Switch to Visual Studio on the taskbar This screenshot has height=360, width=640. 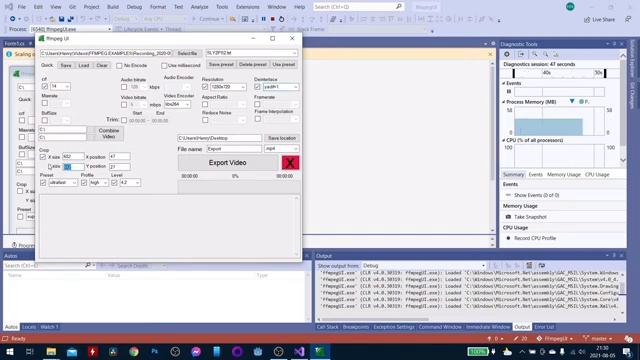[299, 351]
